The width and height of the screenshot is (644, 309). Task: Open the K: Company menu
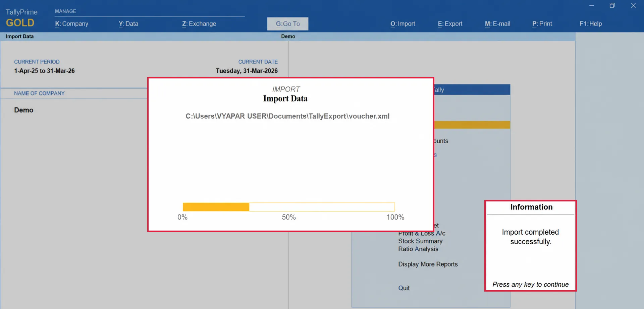tap(71, 24)
